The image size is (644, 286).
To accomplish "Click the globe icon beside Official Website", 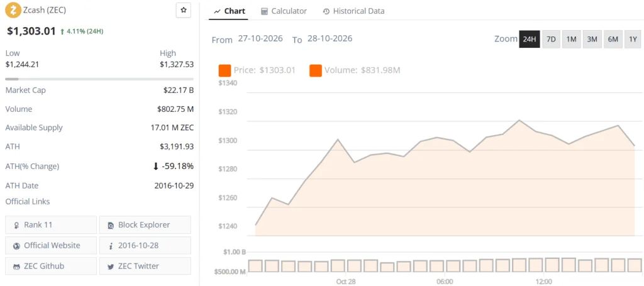I will pyautogui.click(x=16, y=246).
